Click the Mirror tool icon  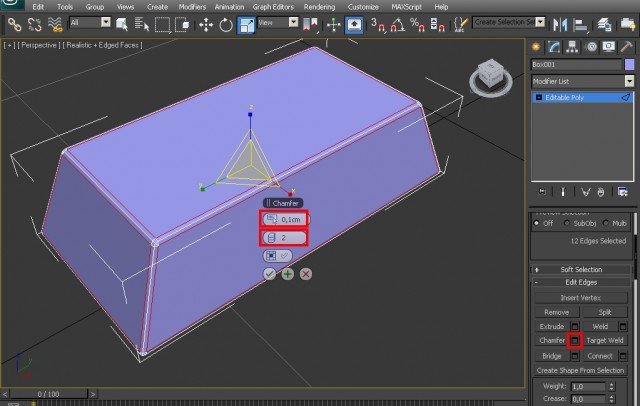[x=560, y=25]
